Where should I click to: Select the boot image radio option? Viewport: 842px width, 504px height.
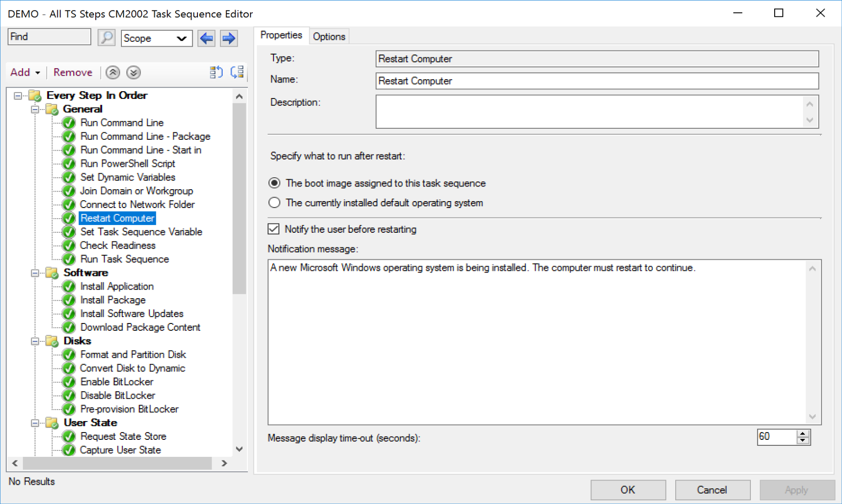coord(274,183)
